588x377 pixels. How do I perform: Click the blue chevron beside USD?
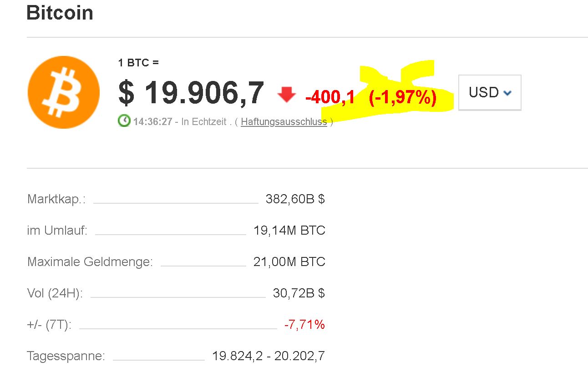[507, 93]
